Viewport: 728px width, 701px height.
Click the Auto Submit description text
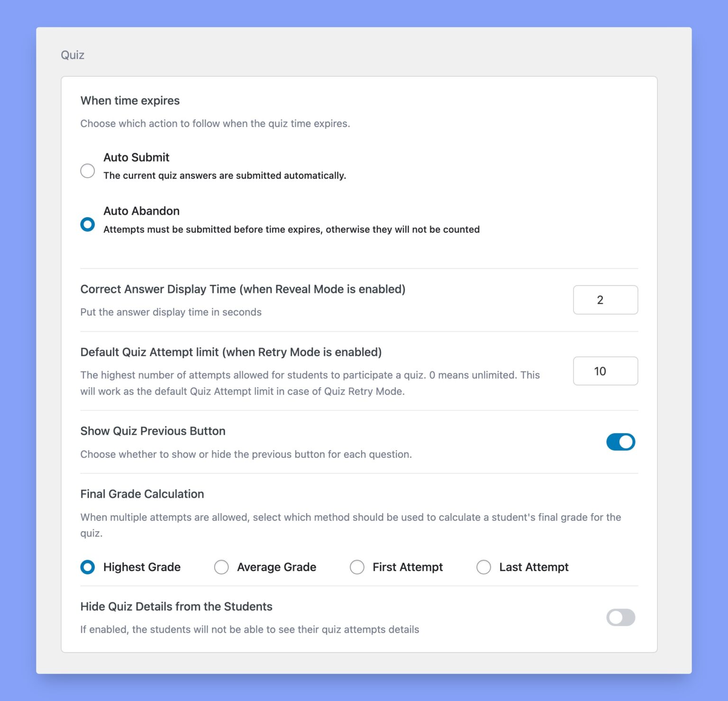(x=225, y=175)
